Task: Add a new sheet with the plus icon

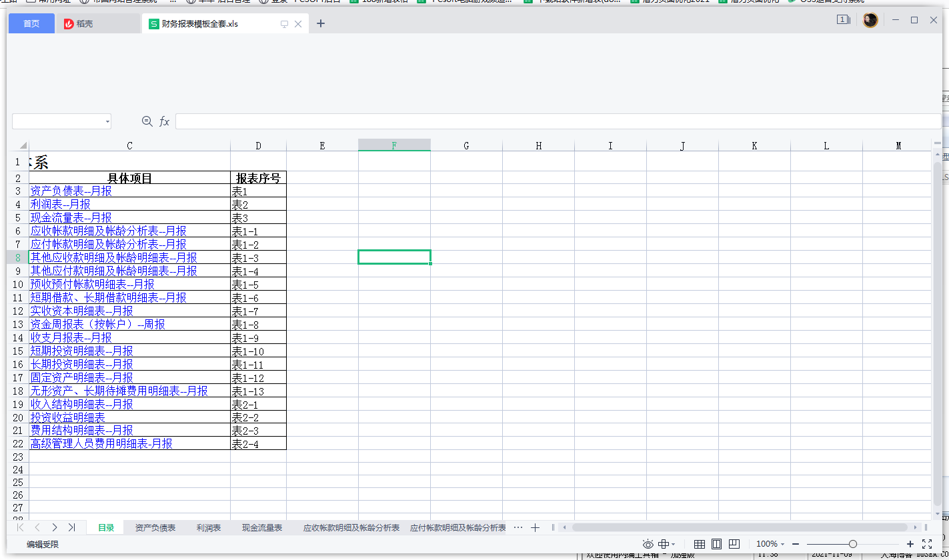Action: coord(535,527)
